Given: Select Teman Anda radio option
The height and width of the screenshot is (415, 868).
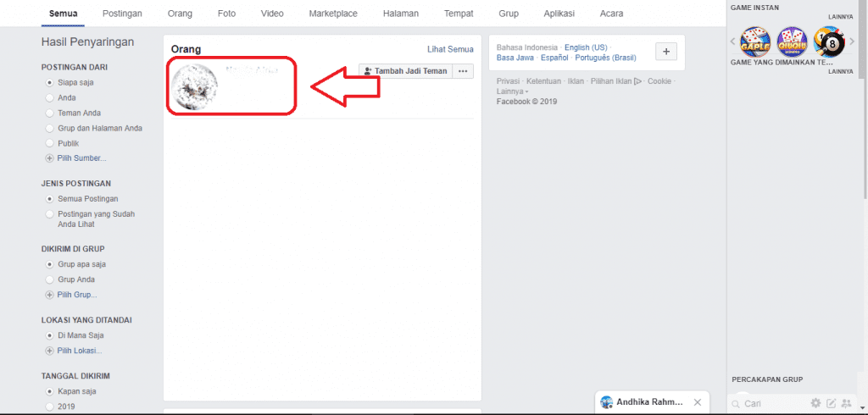Looking at the screenshot, I should pyautogui.click(x=50, y=113).
